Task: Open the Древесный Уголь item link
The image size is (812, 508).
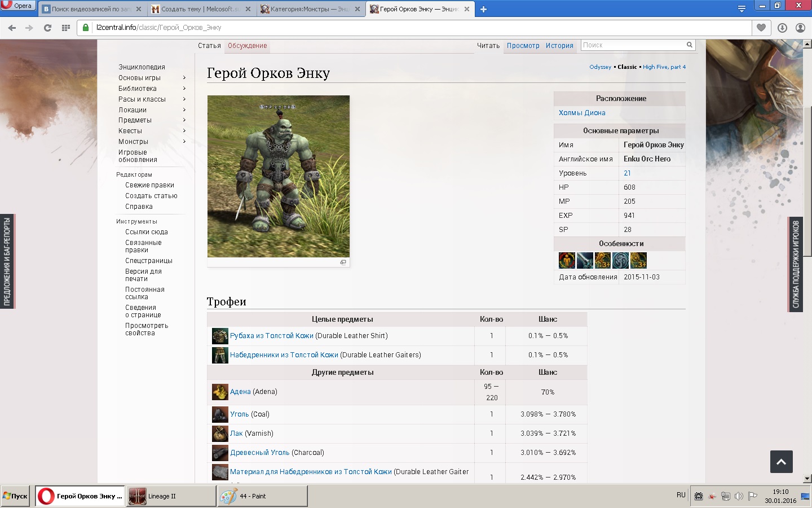Action: (x=259, y=453)
